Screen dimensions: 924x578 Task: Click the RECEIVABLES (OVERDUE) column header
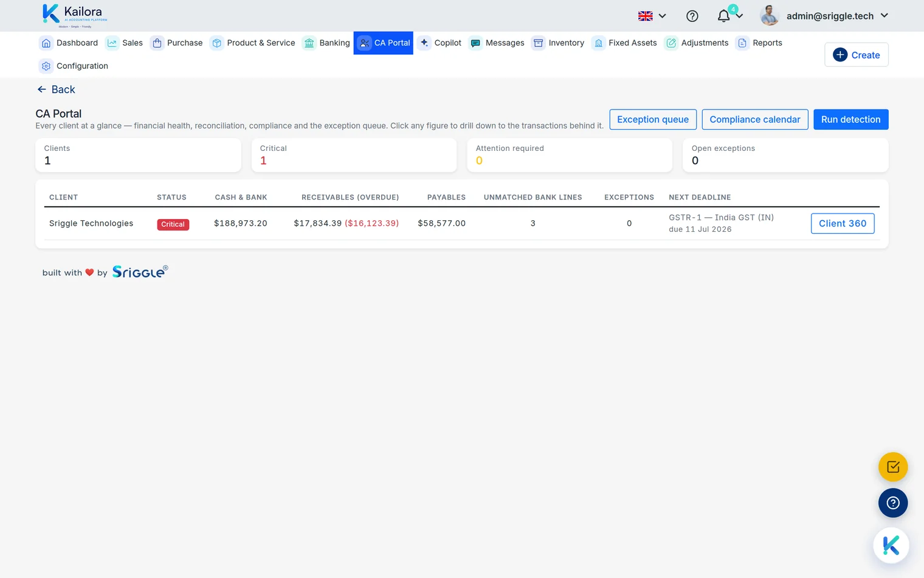point(350,197)
